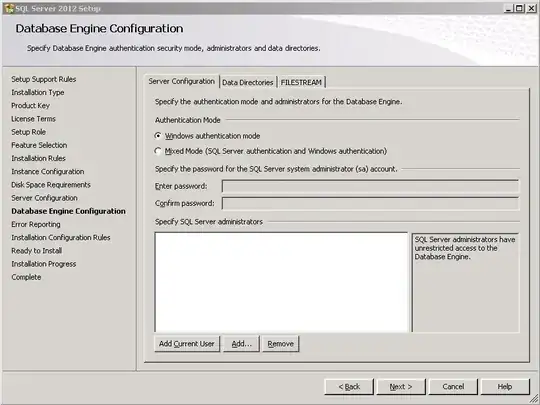Select Product Key step in sidebar
540x405 pixels.
[31, 105]
